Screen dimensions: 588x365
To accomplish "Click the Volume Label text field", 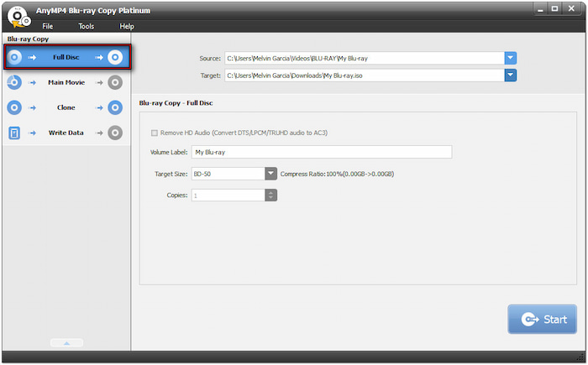I will coord(322,153).
